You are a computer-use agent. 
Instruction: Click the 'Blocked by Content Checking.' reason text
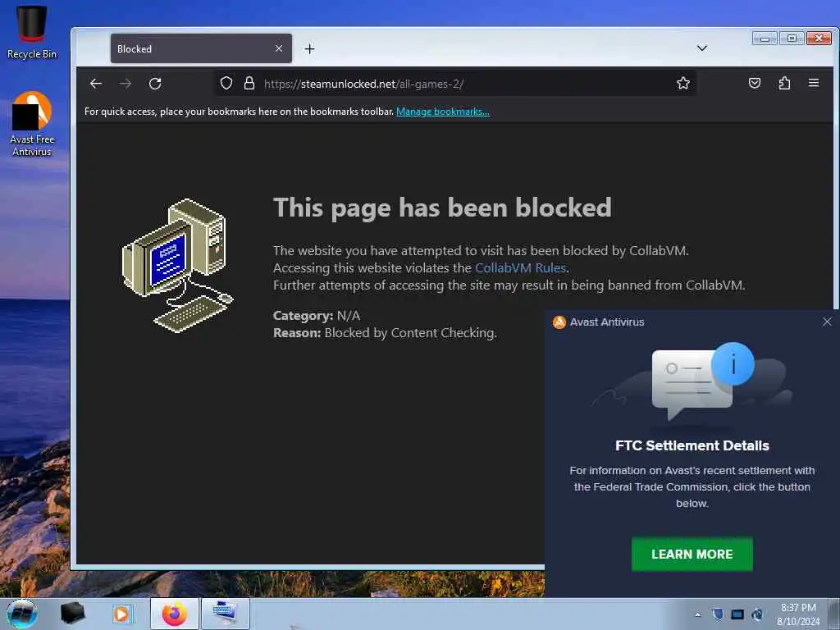point(410,333)
